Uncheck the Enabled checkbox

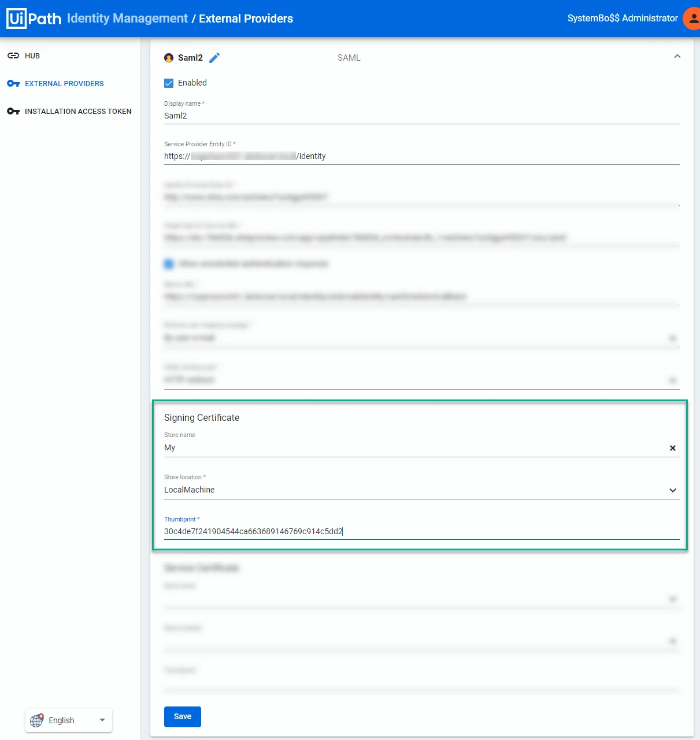coord(169,83)
